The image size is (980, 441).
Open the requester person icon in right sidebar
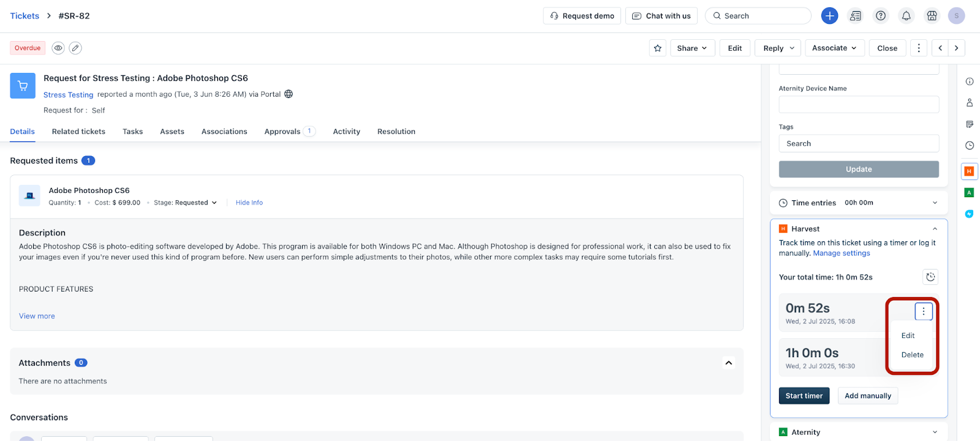click(970, 103)
